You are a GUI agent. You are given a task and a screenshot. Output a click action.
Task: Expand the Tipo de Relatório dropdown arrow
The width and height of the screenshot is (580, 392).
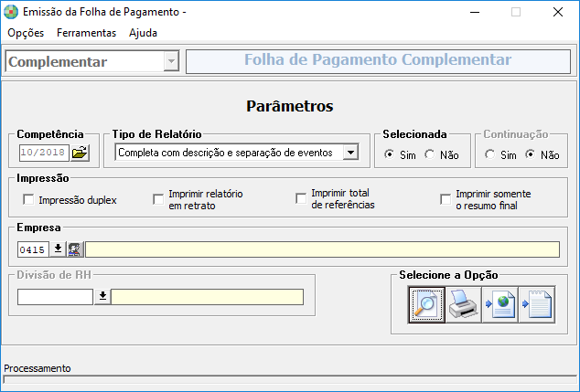(350, 153)
